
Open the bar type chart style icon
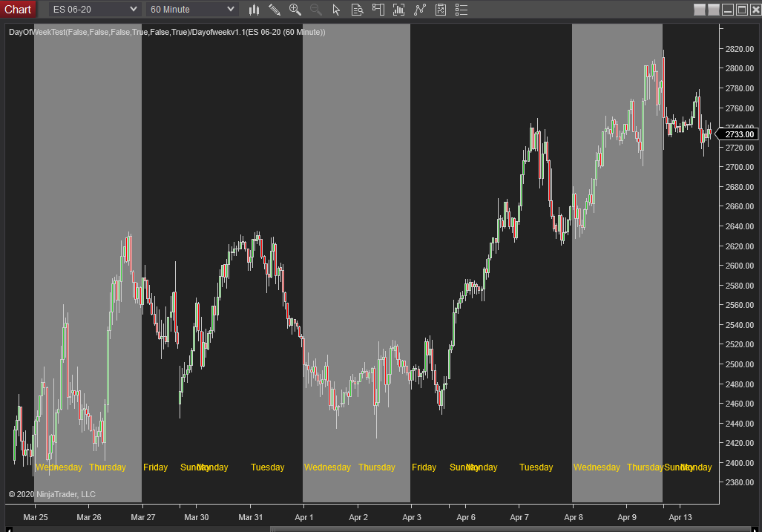254,10
